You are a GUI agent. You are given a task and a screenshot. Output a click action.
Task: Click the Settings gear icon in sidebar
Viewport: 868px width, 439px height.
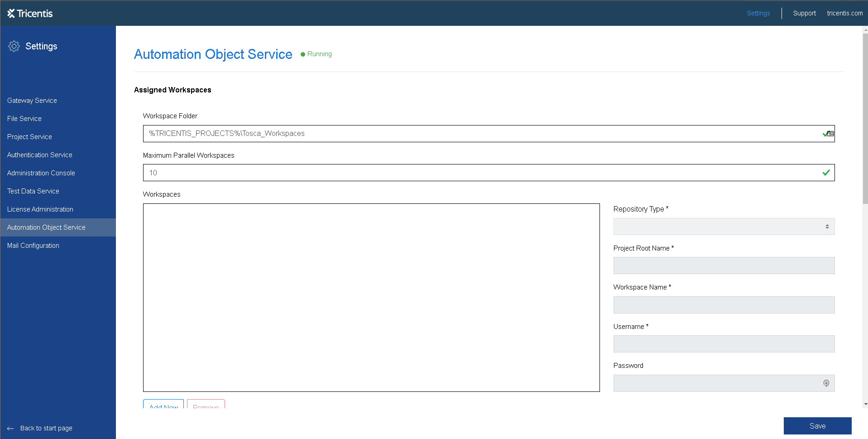[14, 46]
